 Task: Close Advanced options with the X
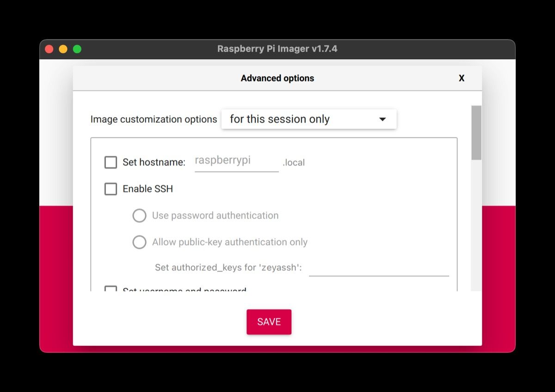pos(462,78)
